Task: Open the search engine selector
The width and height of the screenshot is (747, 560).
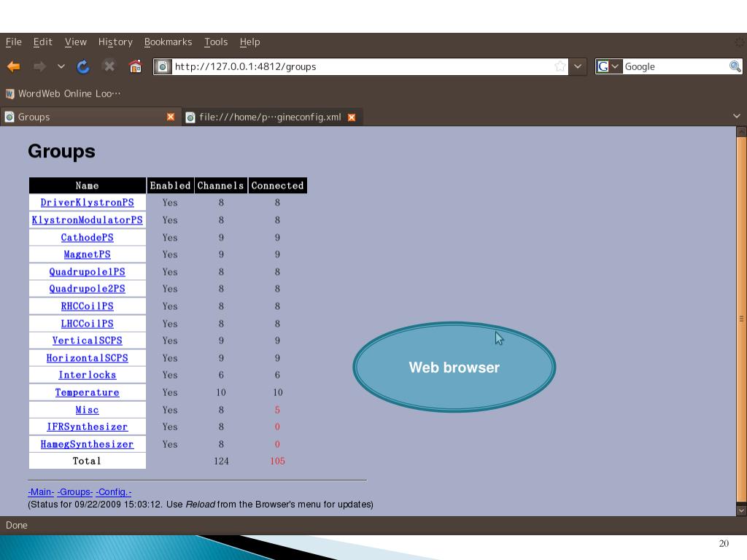Action: (x=608, y=66)
